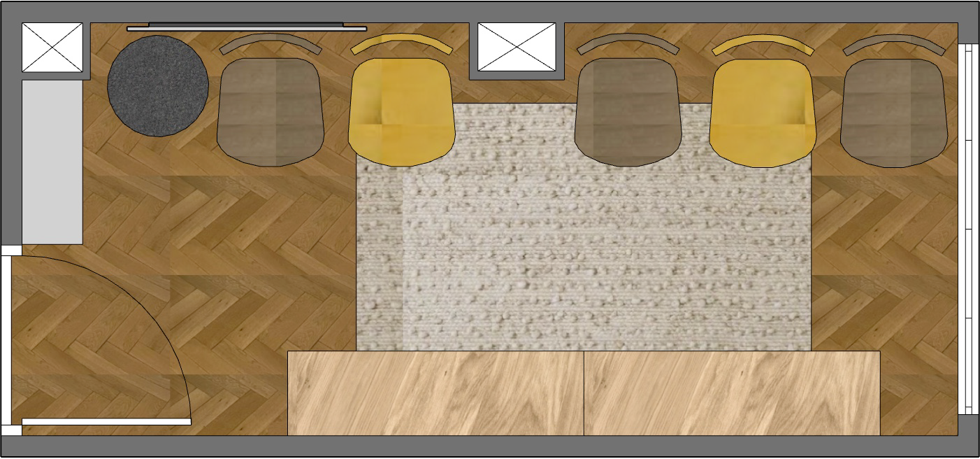Select the crossed-out column box between chairs
Image resolution: width=980 pixels, height=459 pixels.
point(516,47)
